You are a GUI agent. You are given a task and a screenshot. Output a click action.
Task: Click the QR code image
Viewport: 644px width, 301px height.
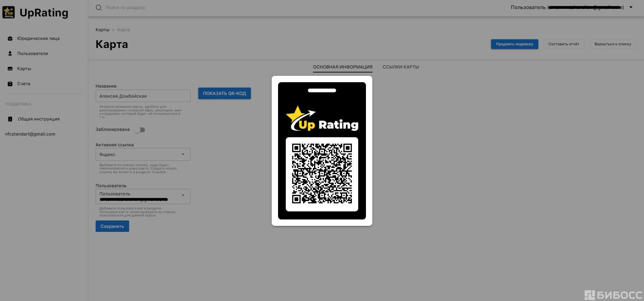coord(322,174)
